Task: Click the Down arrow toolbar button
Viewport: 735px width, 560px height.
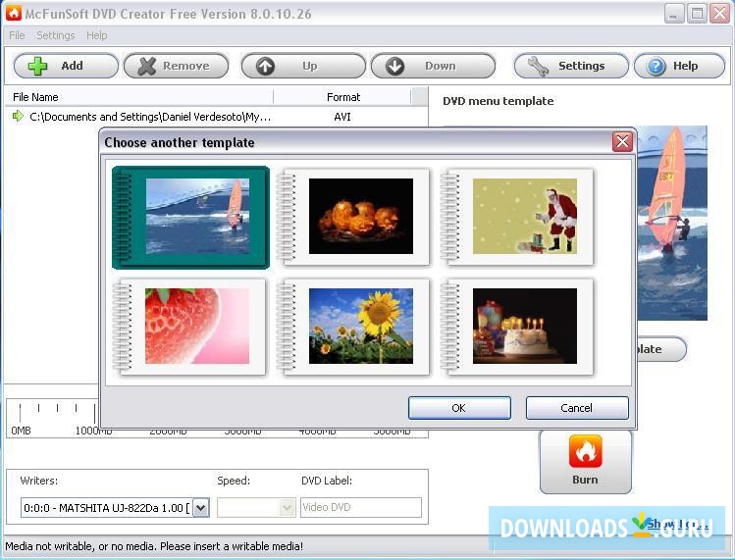Action: pyautogui.click(x=433, y=66)
